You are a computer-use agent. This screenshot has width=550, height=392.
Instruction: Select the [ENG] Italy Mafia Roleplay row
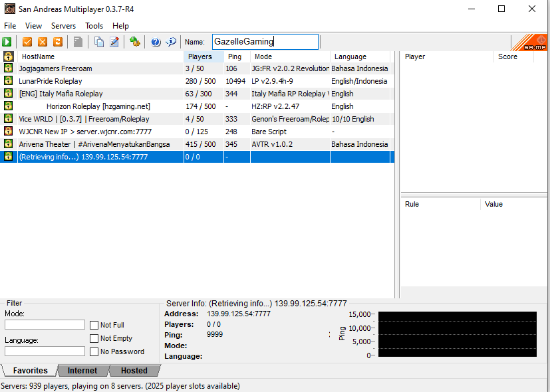pyautogui.click(x=197, y=94)
